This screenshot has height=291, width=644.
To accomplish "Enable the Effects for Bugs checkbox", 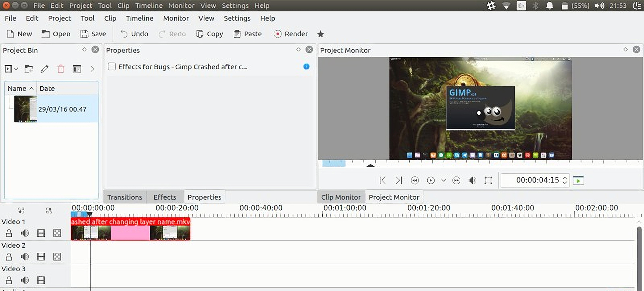I will point(112,67).
